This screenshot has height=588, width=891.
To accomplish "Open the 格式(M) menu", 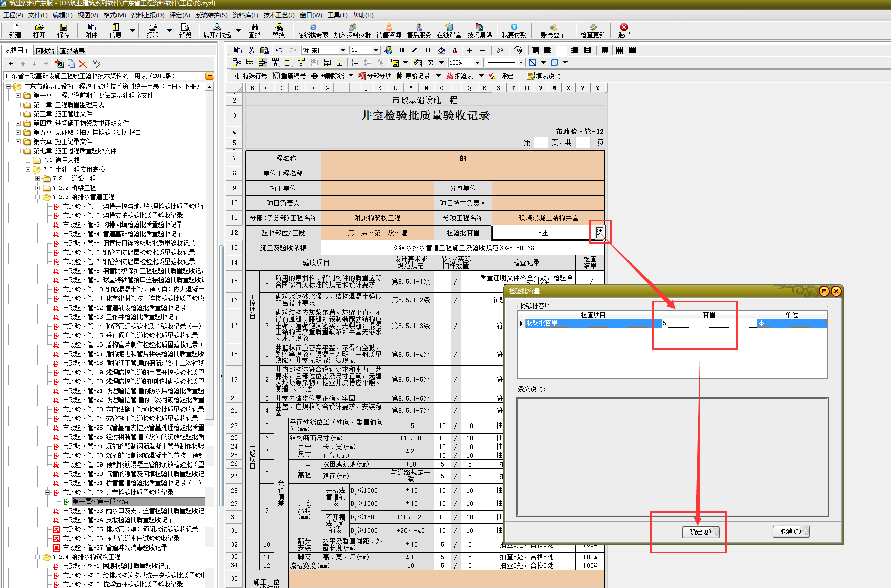I will pyautogui.click(x=114, y=15).
